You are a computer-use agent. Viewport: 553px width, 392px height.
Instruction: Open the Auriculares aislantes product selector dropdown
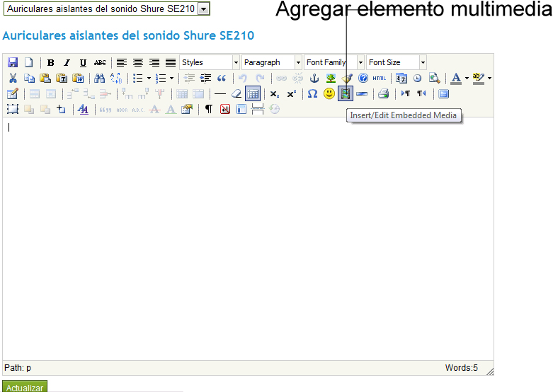(107, 8)
